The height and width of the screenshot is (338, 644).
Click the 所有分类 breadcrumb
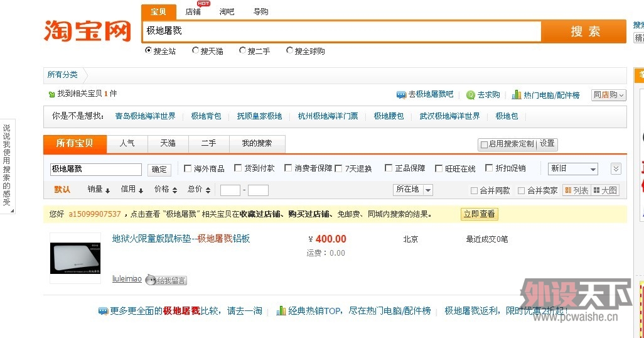62,74
